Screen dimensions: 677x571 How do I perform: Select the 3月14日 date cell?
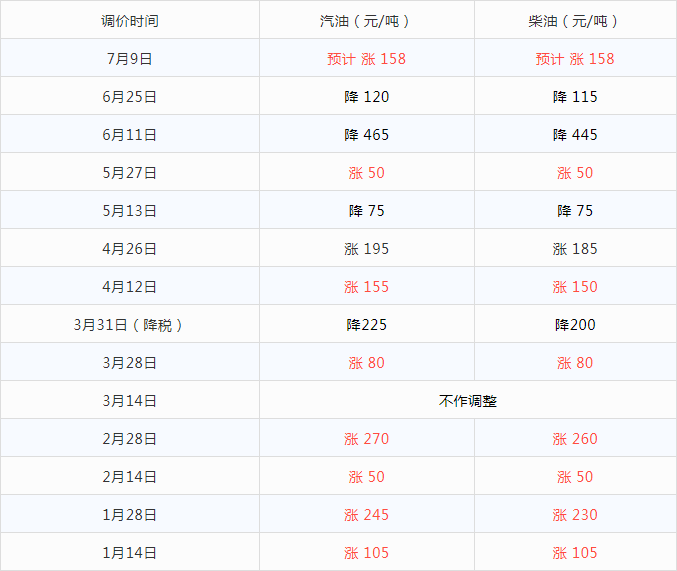click(x=130, y=401)
